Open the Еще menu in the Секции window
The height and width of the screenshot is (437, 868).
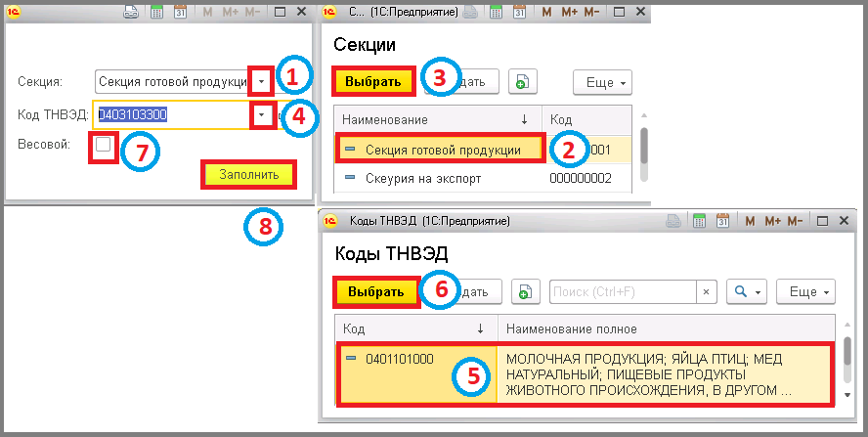[602, 82]
